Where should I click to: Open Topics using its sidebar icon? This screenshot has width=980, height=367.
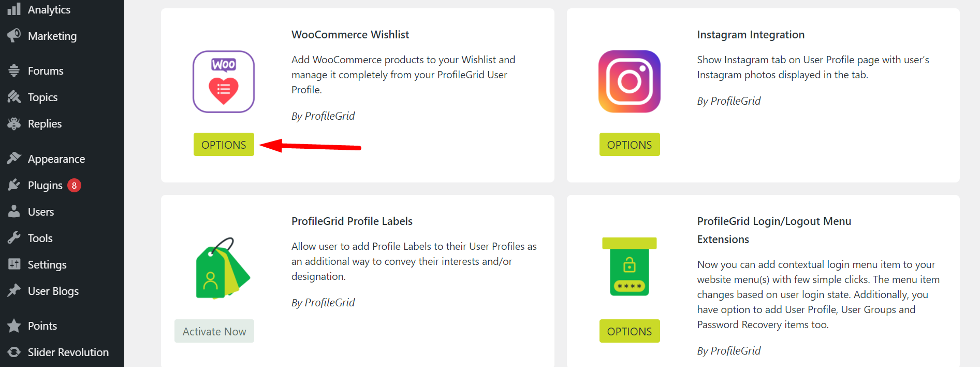coord(14,97)
